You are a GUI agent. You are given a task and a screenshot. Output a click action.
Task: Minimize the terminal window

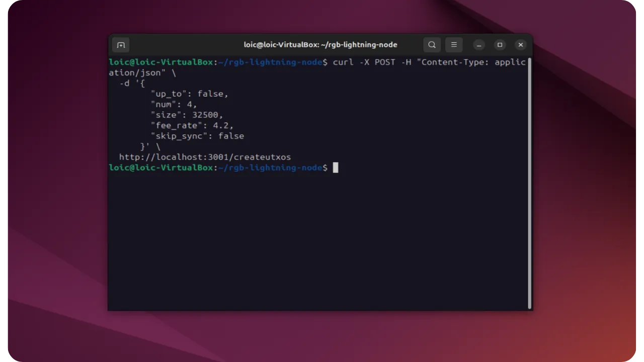point(479,45)
